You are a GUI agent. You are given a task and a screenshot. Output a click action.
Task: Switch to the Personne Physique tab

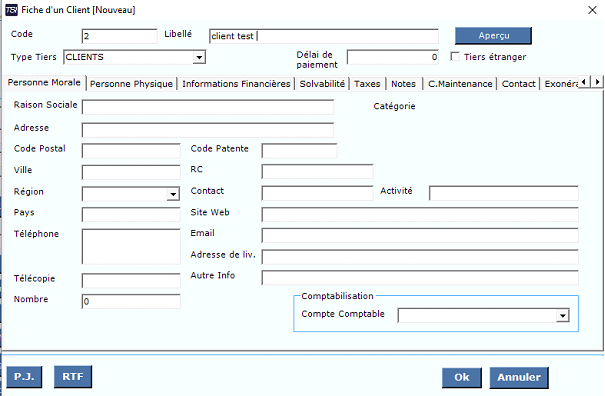click(131, 84)
